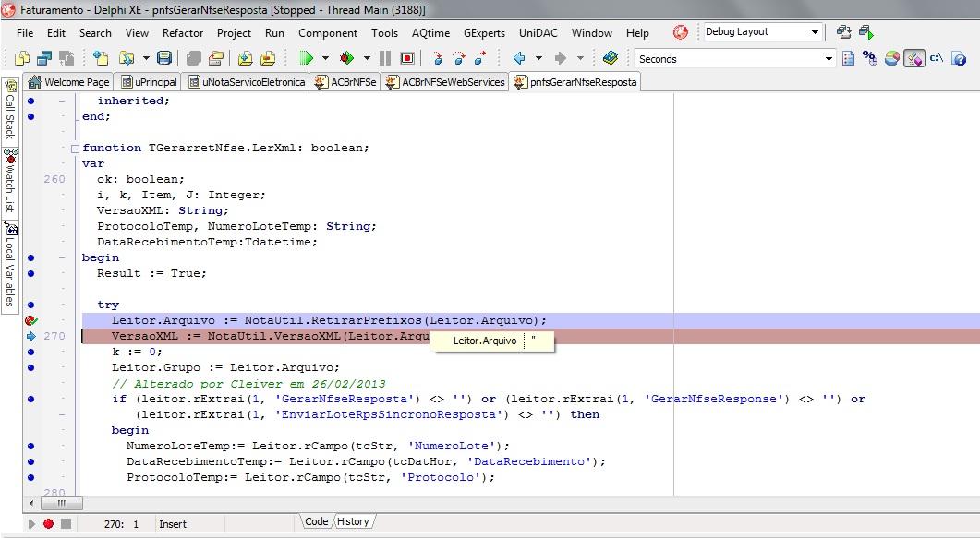Click the Help contents book icon
The height and width of the screenshot is (538, 980).
point(611,58)
